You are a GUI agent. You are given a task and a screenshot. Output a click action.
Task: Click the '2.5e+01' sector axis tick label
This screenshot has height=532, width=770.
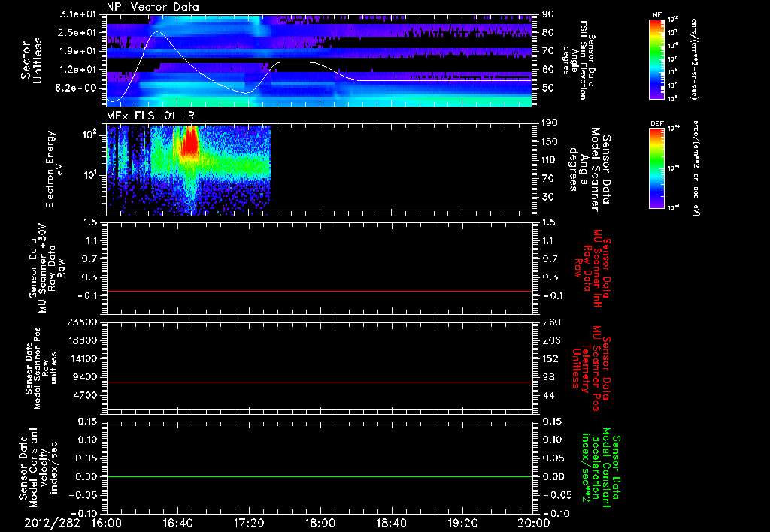point(77,32)
